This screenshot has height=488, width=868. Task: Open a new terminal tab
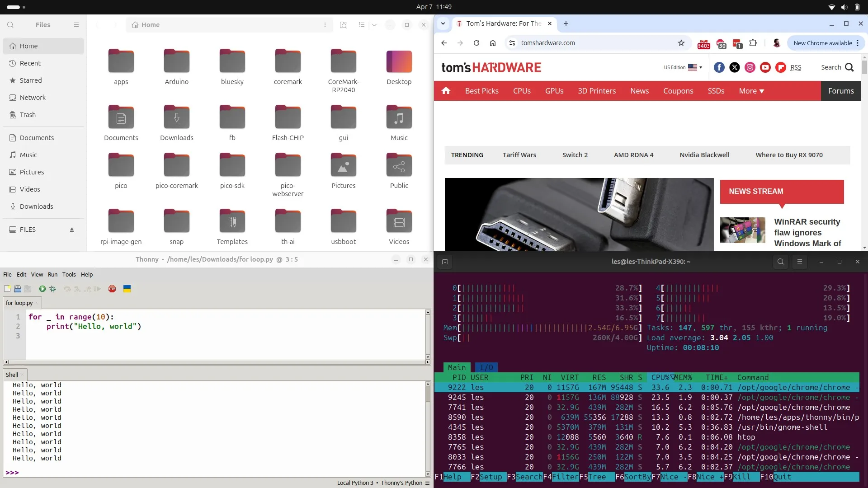[x=445, y=262]
